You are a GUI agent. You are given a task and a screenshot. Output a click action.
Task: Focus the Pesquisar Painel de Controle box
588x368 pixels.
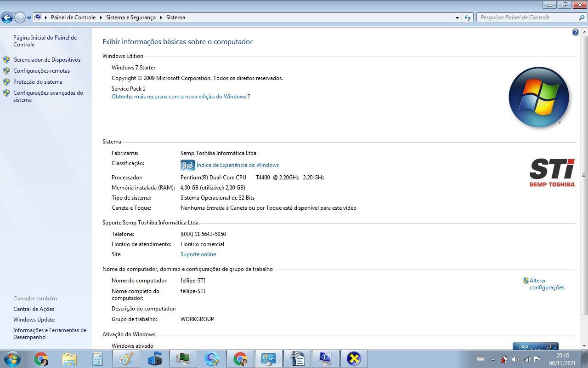tap(527, 17)
